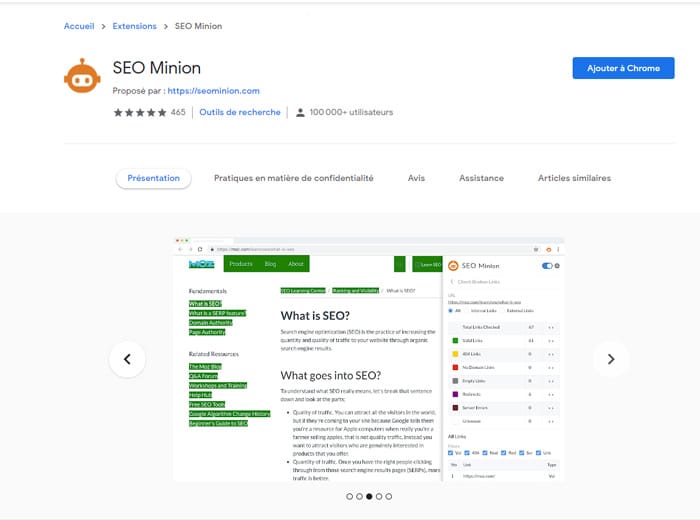
Task: Click the Moz logo in the preview
Action: [x=201, y=264]
